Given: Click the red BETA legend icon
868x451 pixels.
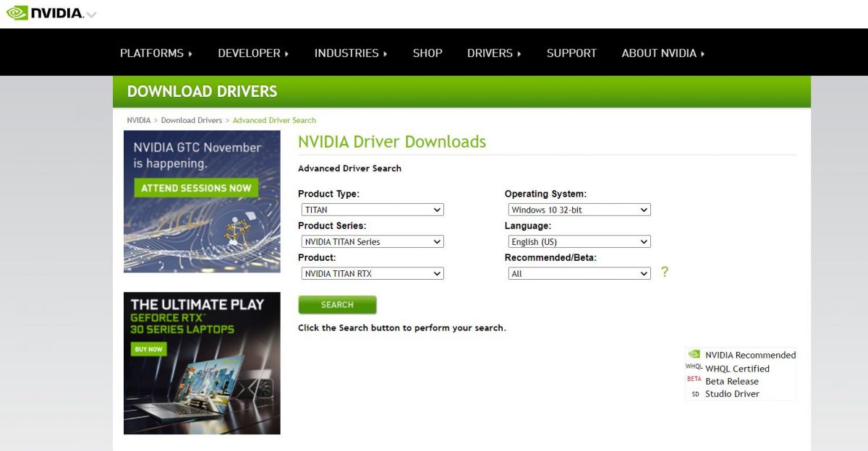Looking at the screenshot, I should tap(694, 379).
